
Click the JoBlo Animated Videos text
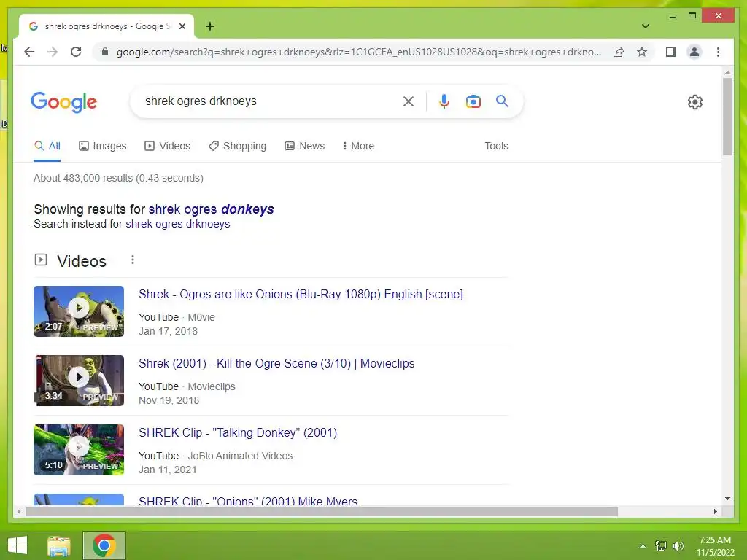pyautogui.click(x=240, y=456)
